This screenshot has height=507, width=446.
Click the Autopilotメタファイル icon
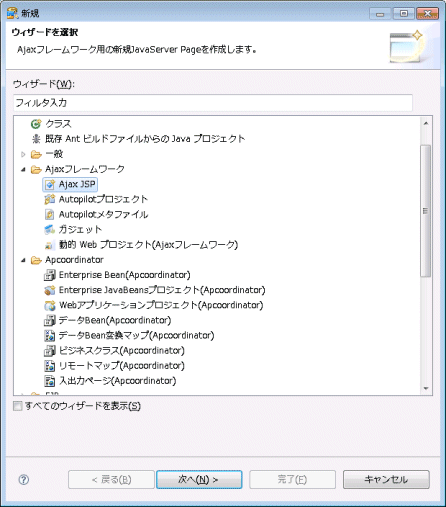coord(50,215)
